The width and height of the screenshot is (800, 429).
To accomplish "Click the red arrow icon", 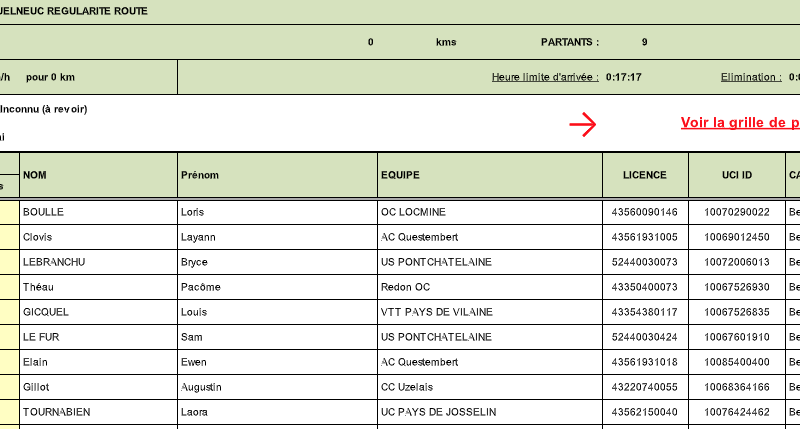I will [583, 124].
